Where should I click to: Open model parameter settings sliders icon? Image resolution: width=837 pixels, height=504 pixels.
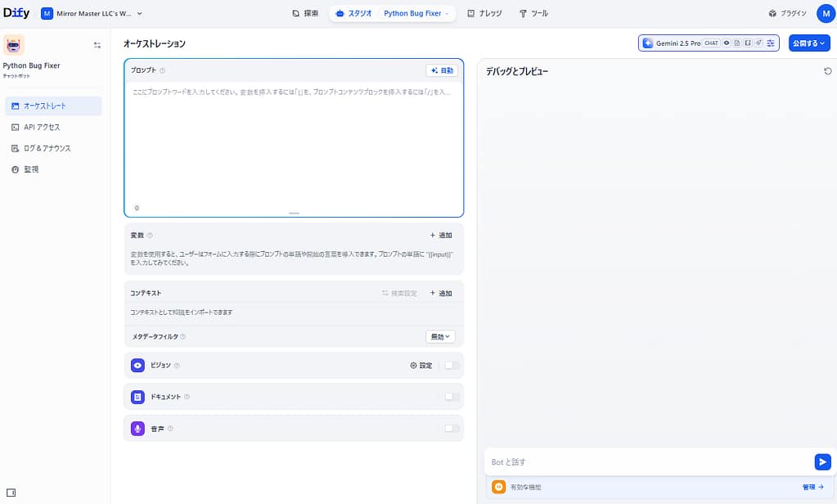click(770, 43)
